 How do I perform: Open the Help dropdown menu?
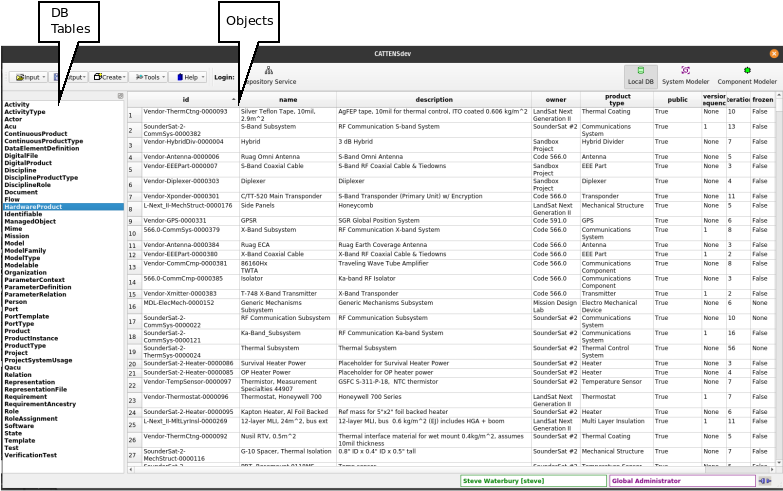click(x=188, y=77)
